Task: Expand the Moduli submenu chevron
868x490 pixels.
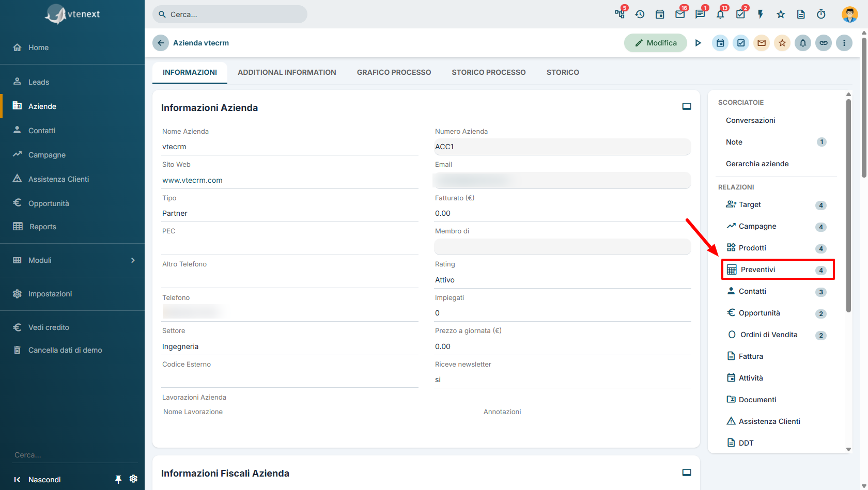Action: coord(133,260)
